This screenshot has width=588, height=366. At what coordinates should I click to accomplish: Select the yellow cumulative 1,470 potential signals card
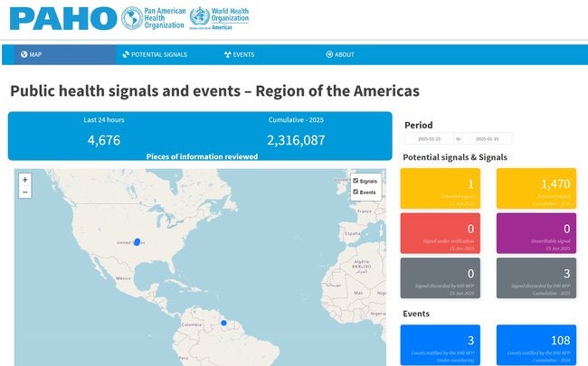click(x=536, y=189)
